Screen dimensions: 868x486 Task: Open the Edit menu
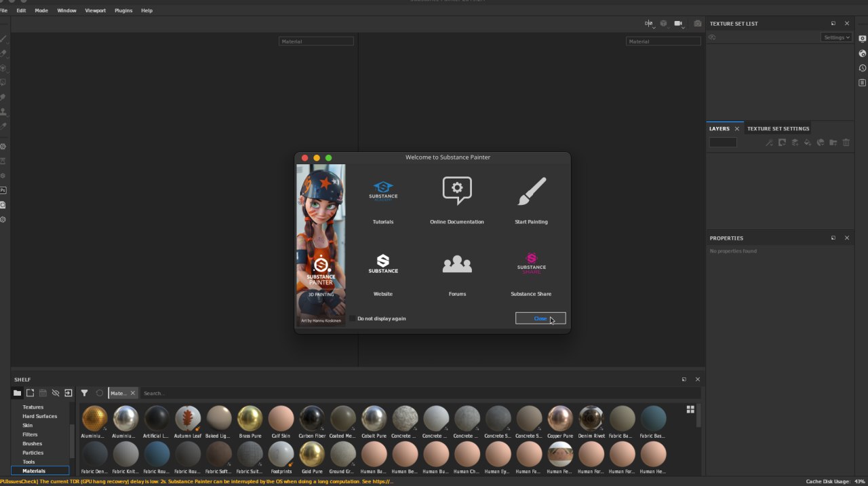[x=21, y=11]
